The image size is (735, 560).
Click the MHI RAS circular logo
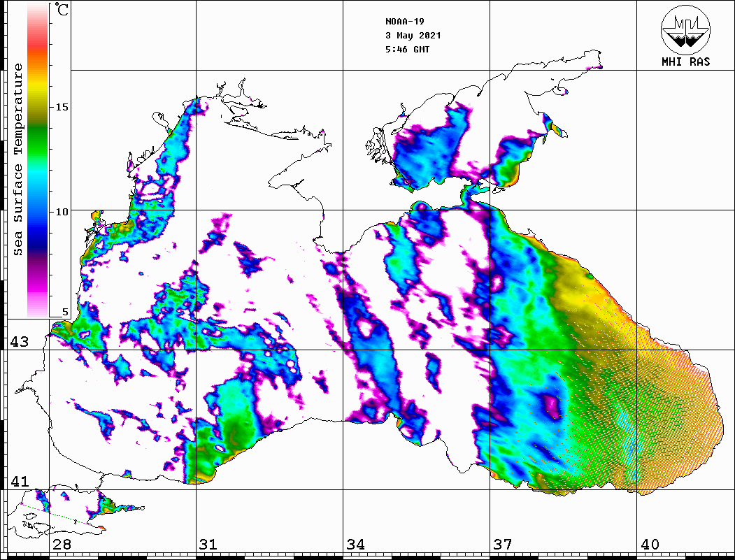click(685, 30)
